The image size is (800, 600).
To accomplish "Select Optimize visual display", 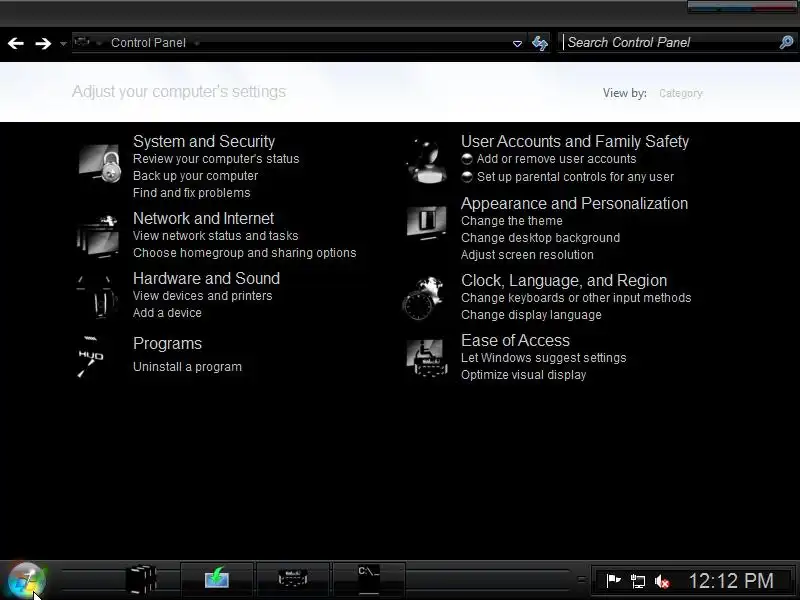I will pos(523,375).
